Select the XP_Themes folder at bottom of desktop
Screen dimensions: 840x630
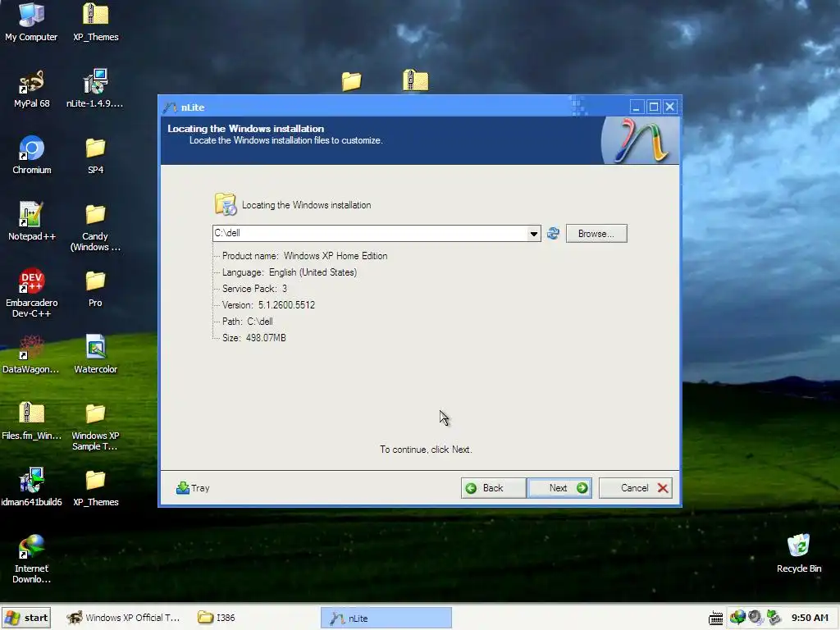(x=95, y=487)
